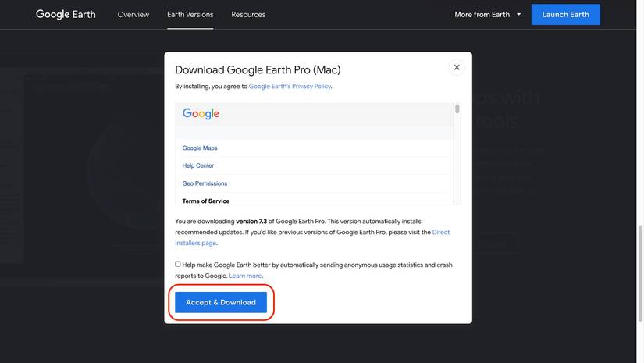
Task: Click the Google logo in terms frame
Action: 201,114
